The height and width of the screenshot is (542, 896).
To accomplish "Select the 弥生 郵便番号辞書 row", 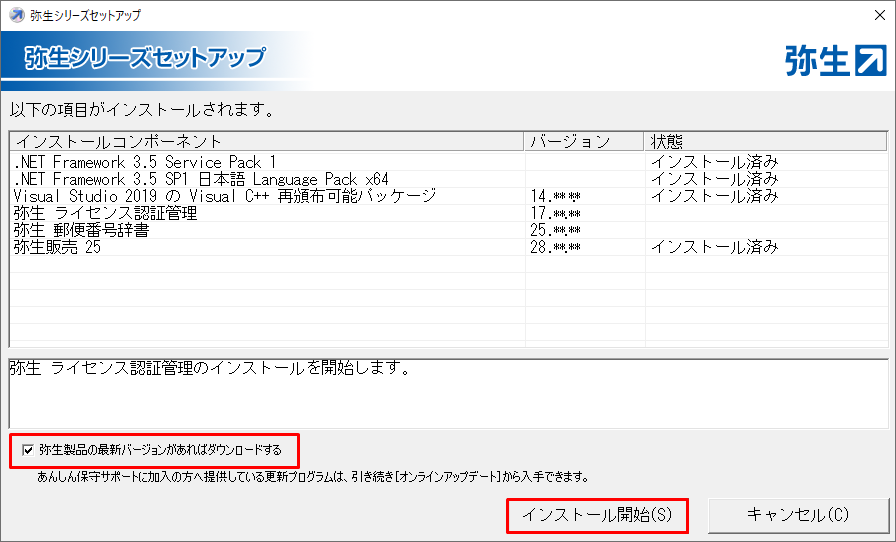I will pyautogui.click(x=448, y=230).
